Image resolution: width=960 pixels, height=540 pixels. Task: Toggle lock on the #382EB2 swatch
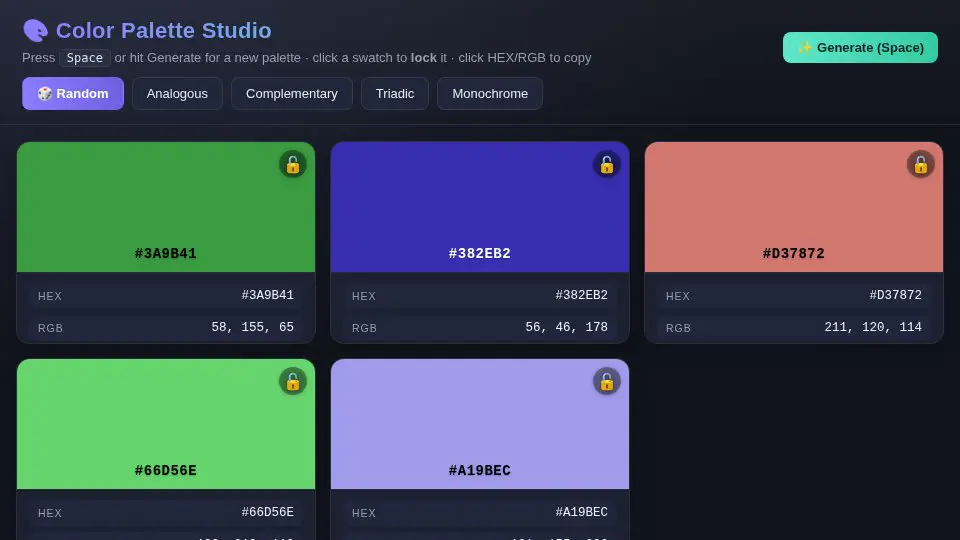click(x=607, y=164)
